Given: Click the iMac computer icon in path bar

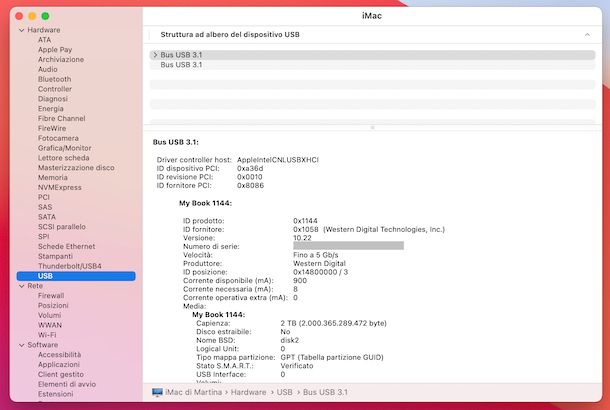Looking at the screenshot, I should pos(157,392).
